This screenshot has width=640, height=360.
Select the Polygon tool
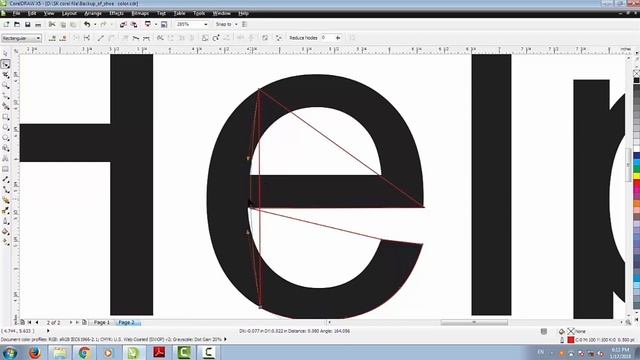[x=5, y=138]
